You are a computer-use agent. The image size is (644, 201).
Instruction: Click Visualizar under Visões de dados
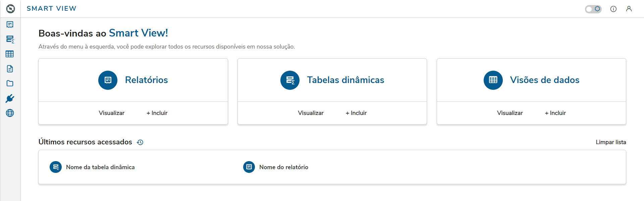510,113
